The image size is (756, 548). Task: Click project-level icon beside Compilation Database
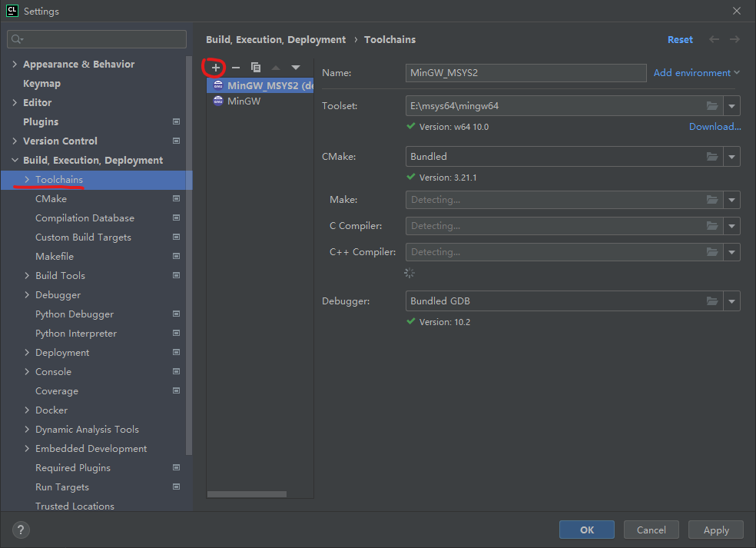coord(177,218)
